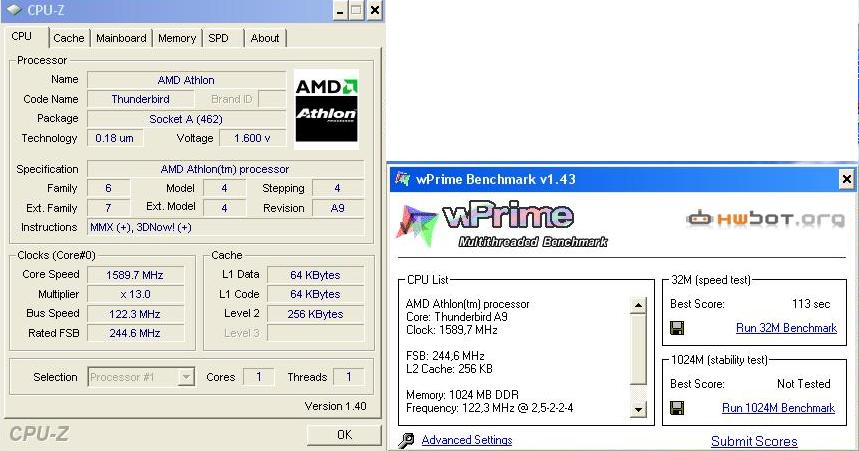This screenshot has height=451, width=859.
Task: Click the Advanced Settings key-and-wrench icon
Action: click(406, 440)
